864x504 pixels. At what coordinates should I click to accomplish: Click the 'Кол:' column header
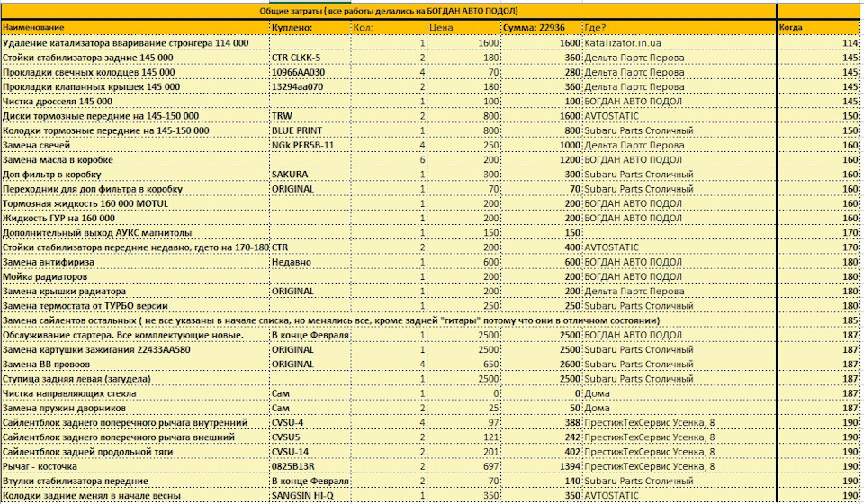[x=389, y=28]
